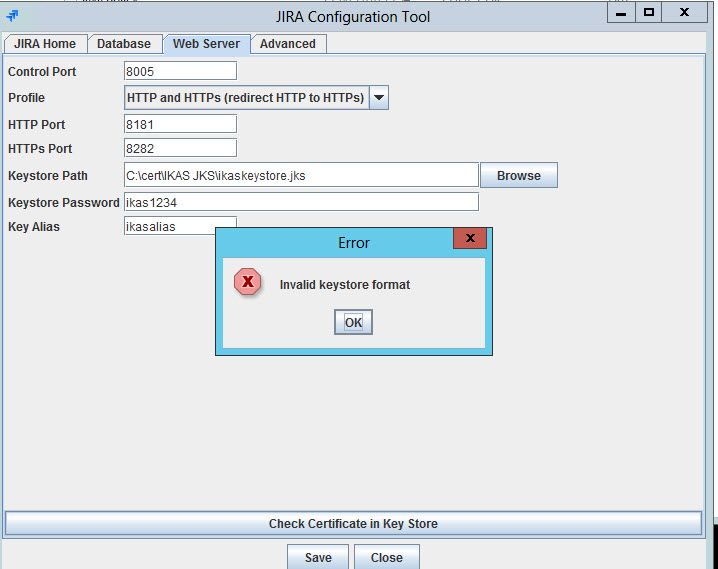Switch to the JIRA Home tab
Viewport: 718px width, 569px height.
point(45,44)
